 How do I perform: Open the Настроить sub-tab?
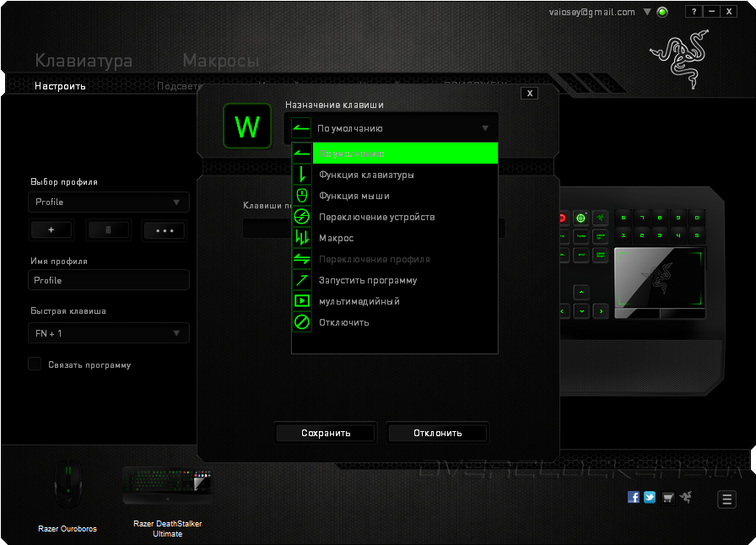[60, 86]
